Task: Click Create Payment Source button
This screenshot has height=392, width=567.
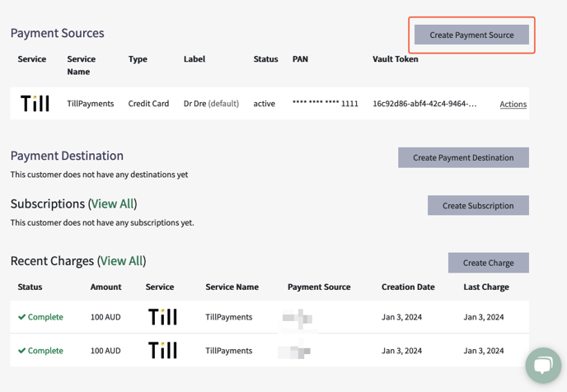Action: point(471,35)
